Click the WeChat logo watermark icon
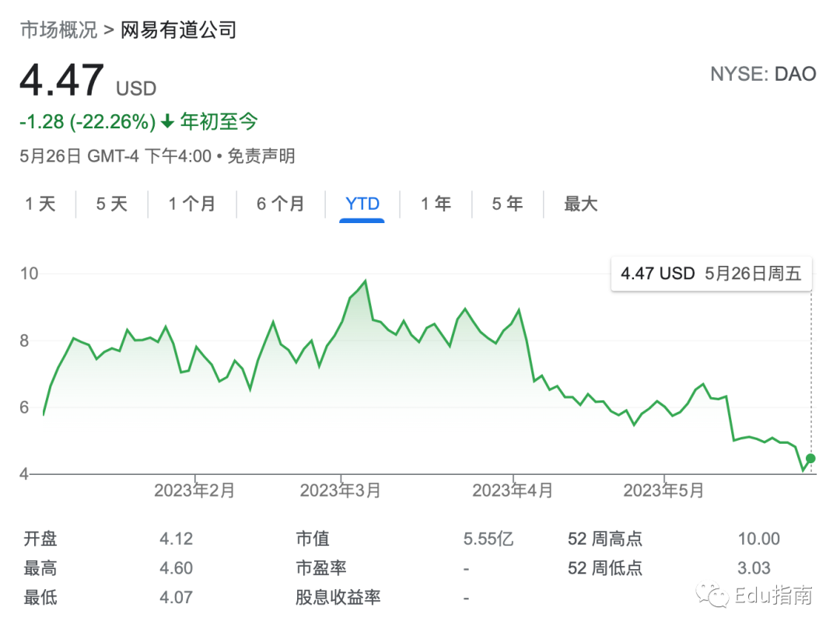The image size is (840, 632). pos(714,596)
